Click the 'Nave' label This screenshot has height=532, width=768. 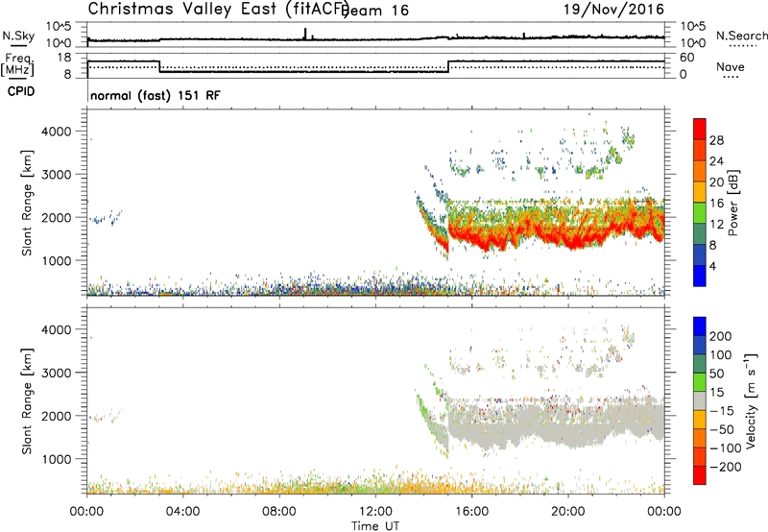pyautogui.click(x=731, y=66)
